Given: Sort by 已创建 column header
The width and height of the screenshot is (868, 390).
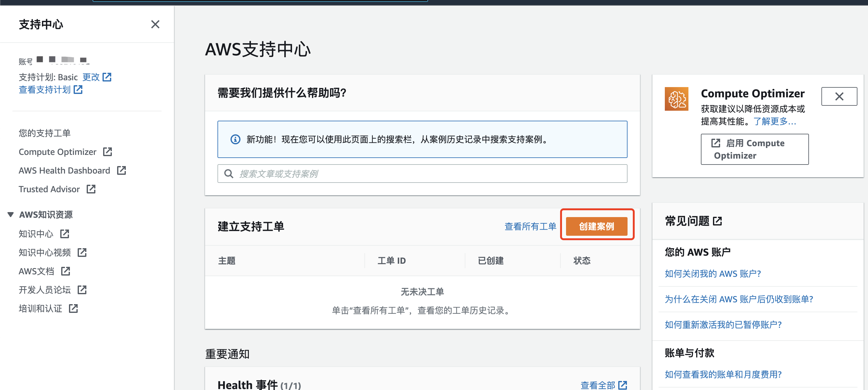Looking at the screenshot, I should pyautogui.click(x=491, y=261).
